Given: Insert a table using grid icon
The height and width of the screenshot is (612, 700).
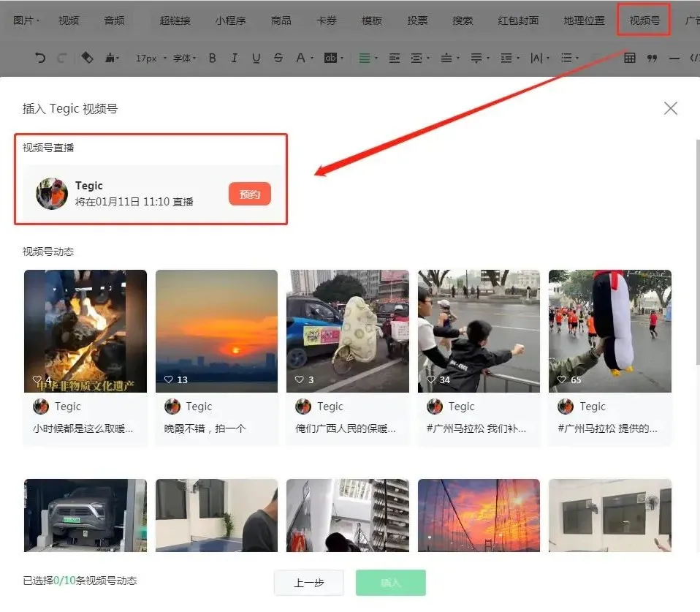Looking at the screenshot, I should pyautogui.click(x=629, y=58).
